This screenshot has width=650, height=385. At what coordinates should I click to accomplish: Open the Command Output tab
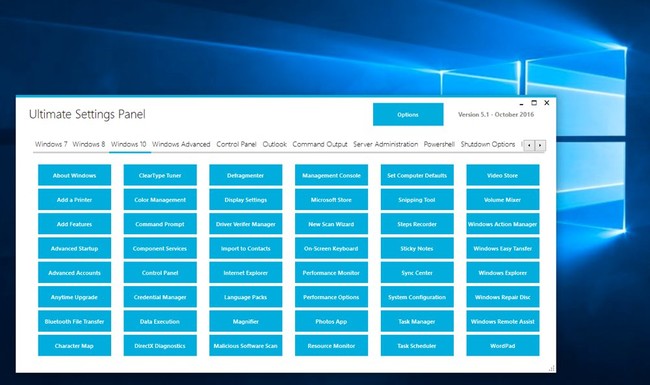pyautogui.click(x=320, y=144)
